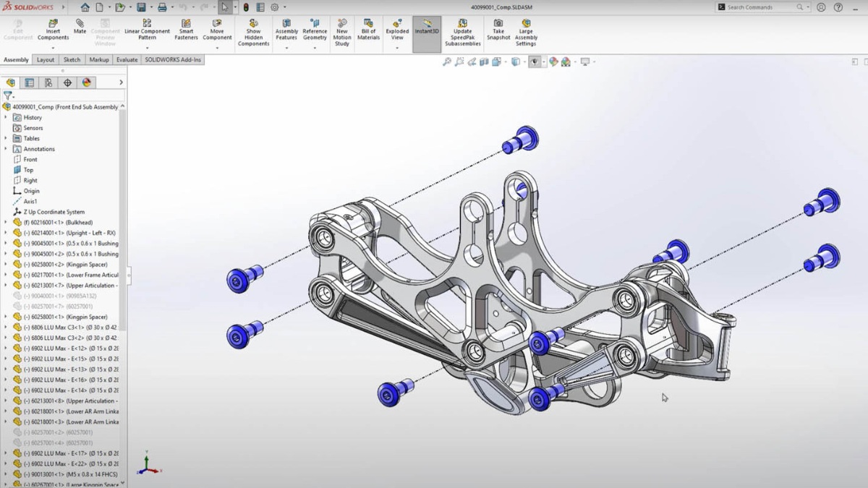The width and height of the screenshot is (868, 488).
Task: Open dropdown arrow under Exploded View
Action: coord(397,48)
